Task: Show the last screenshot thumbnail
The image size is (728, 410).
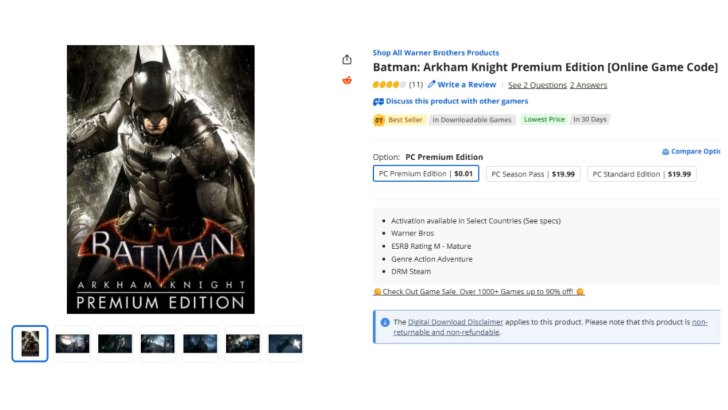Action: [x=285, y=343]
